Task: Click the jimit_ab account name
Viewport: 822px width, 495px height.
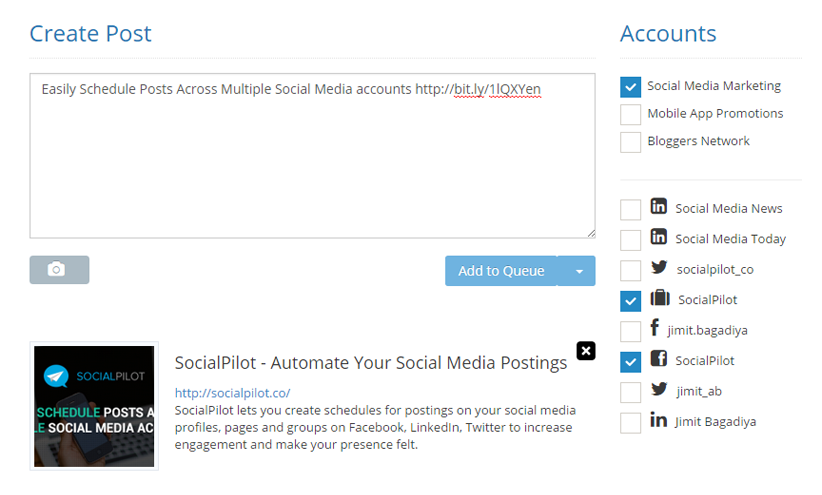Action: click(x=699, y=391)
